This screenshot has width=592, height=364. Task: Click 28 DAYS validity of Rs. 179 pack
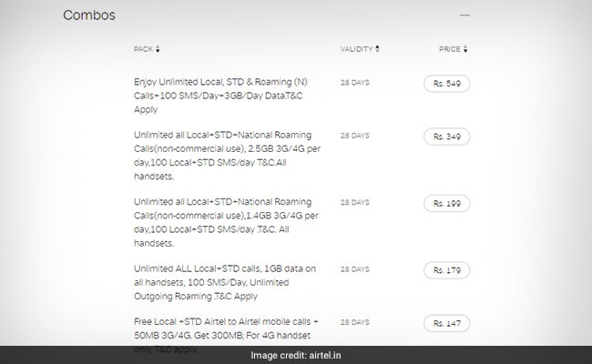tap(355, 269)
